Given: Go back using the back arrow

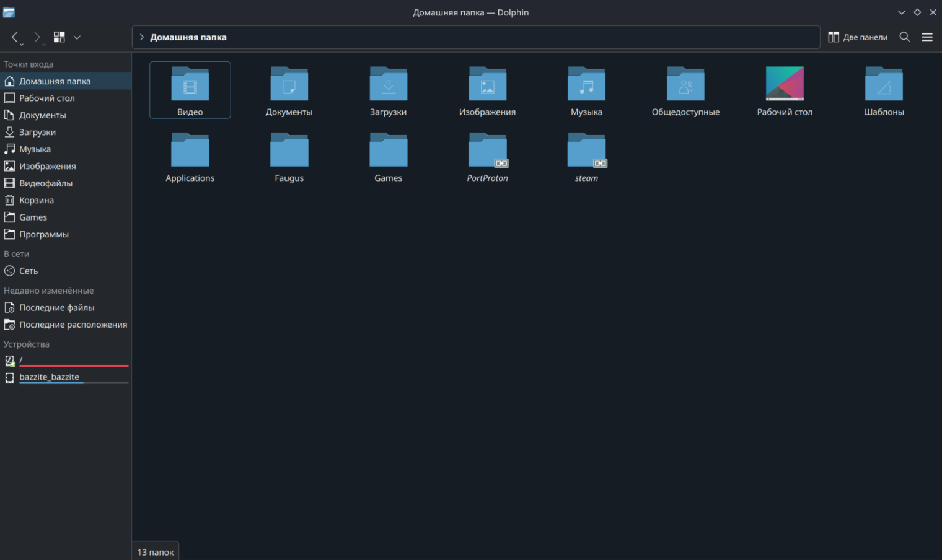Looking at the screenshot, I should (15, 37).
